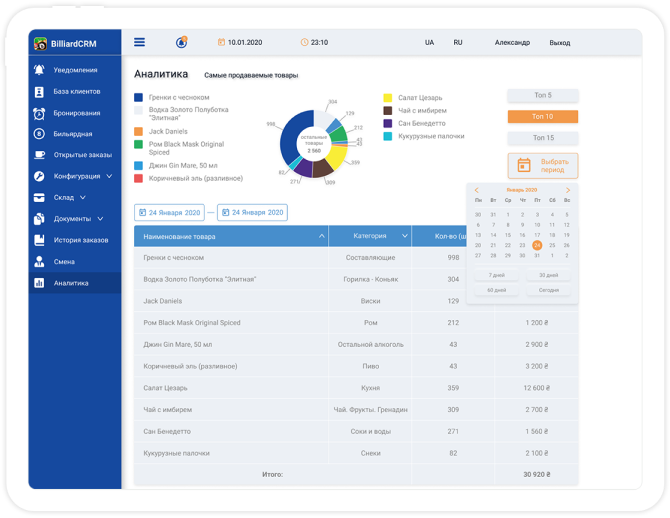The height and width of the screenshot is (518, 670).
Task: Go to История заказов
Action: pyautogui.click(x=82, y=240)
